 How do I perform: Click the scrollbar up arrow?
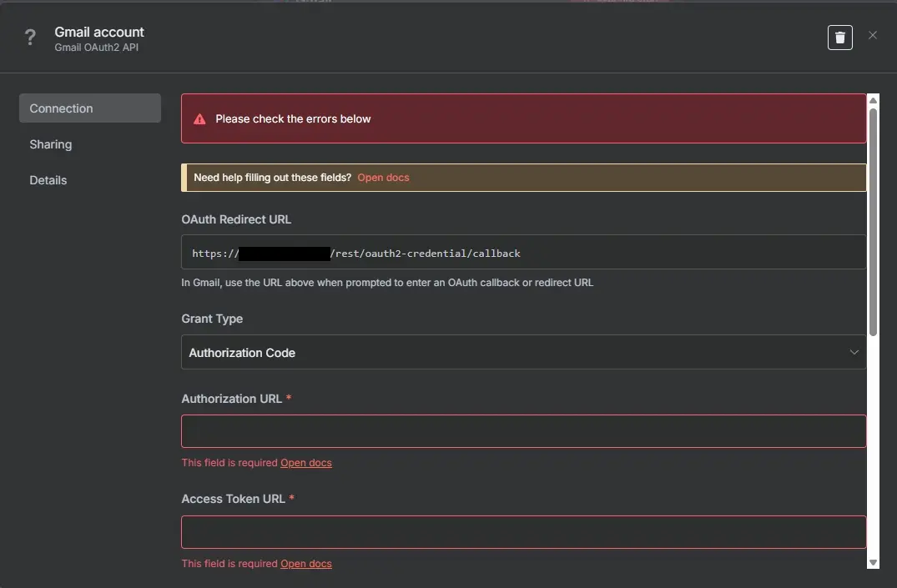click(x=874, y=100)
